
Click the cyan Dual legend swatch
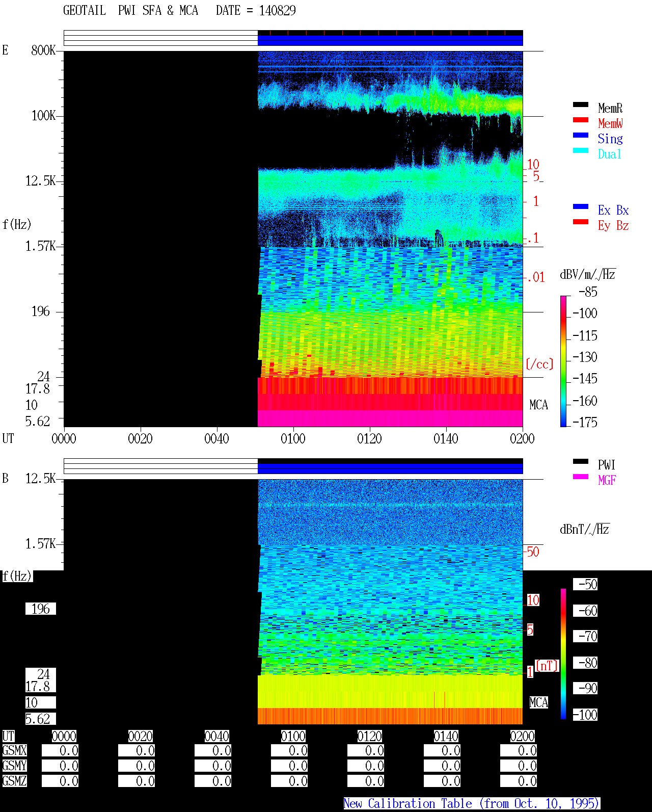pos(581,151)
